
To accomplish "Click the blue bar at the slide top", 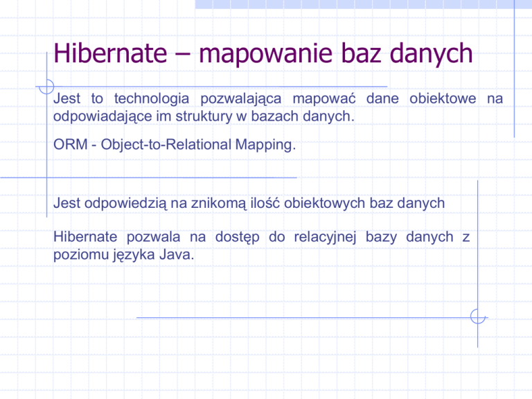I will tap(364, 4).
